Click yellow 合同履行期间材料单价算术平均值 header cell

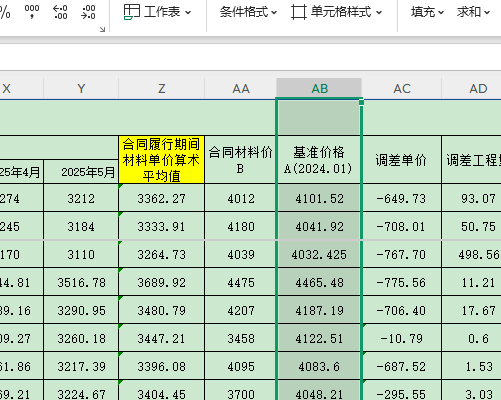click(x=162, y=160)
